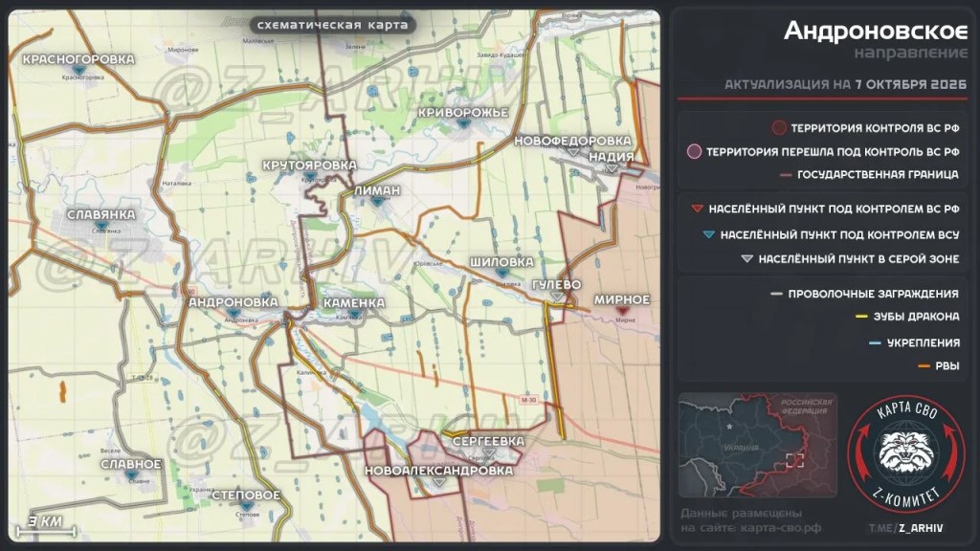Click the схематическая карта label

click(x=332, y=25)
